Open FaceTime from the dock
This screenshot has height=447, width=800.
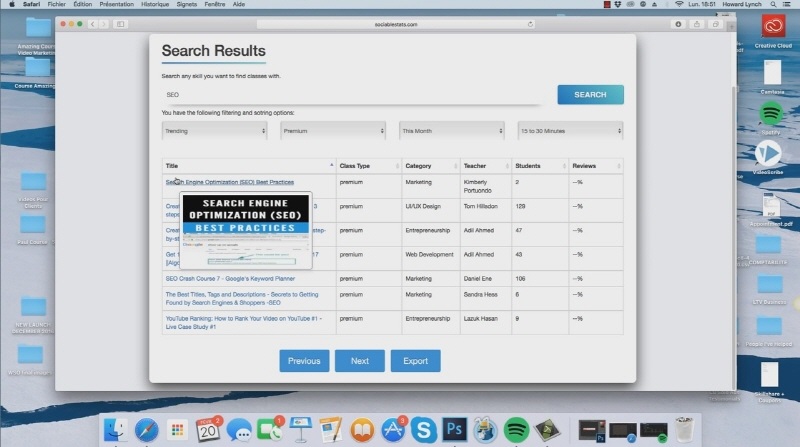(x=269, y=430)
